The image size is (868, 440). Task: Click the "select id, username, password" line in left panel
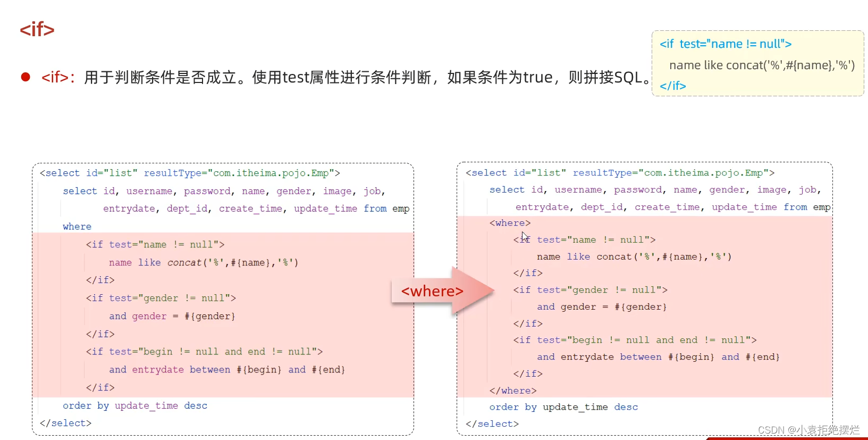tap(224, 191)
